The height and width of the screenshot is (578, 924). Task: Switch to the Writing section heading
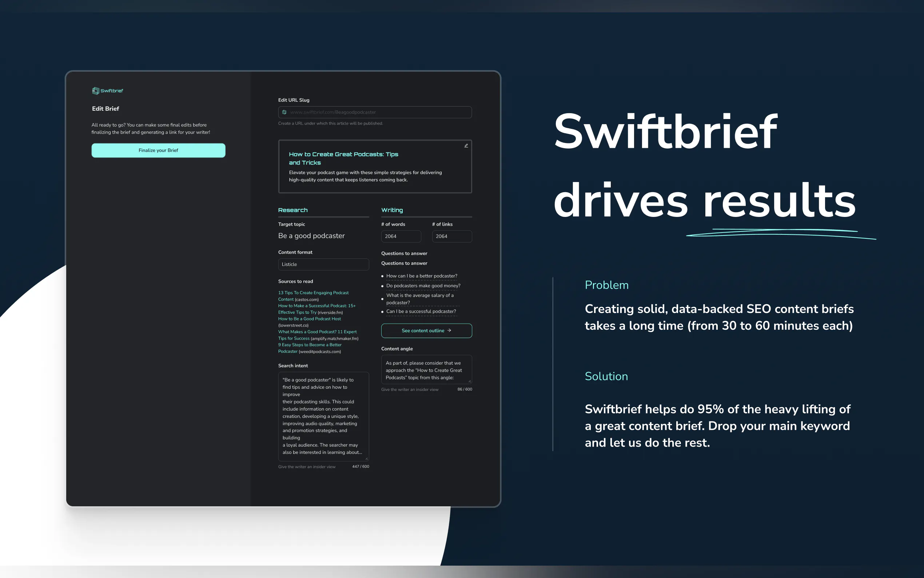click(392, 210)
